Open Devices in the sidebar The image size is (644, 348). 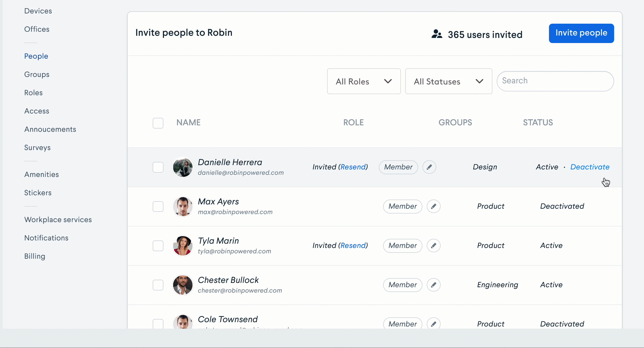[x=38, y=11]
